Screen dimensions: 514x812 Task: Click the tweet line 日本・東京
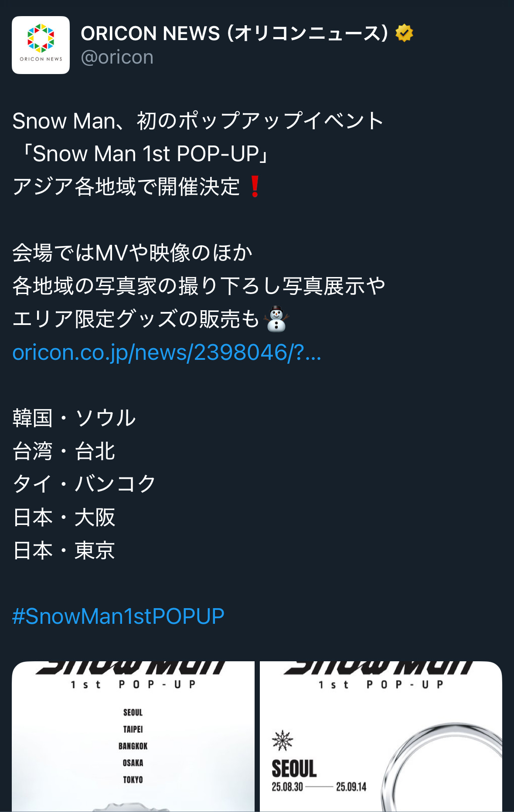[x=64, y=550]
